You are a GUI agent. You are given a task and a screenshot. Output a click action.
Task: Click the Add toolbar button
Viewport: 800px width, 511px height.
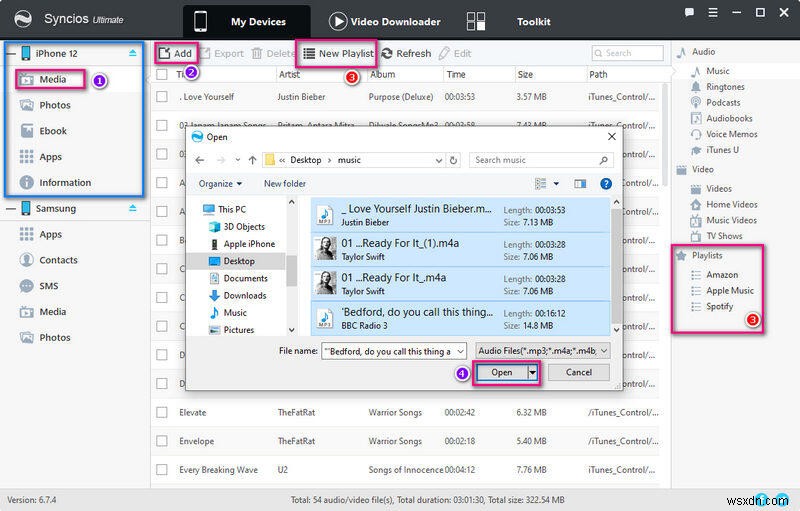[176, 54]
